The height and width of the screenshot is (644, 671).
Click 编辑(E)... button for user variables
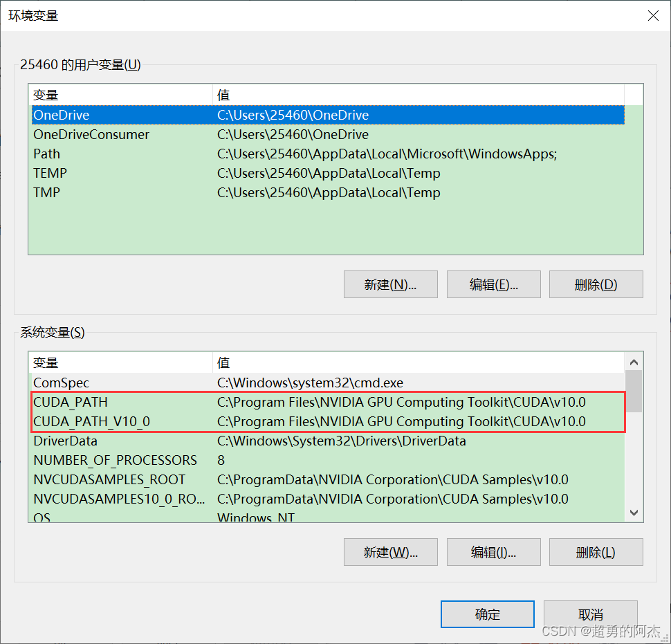[x=493, y=284]
